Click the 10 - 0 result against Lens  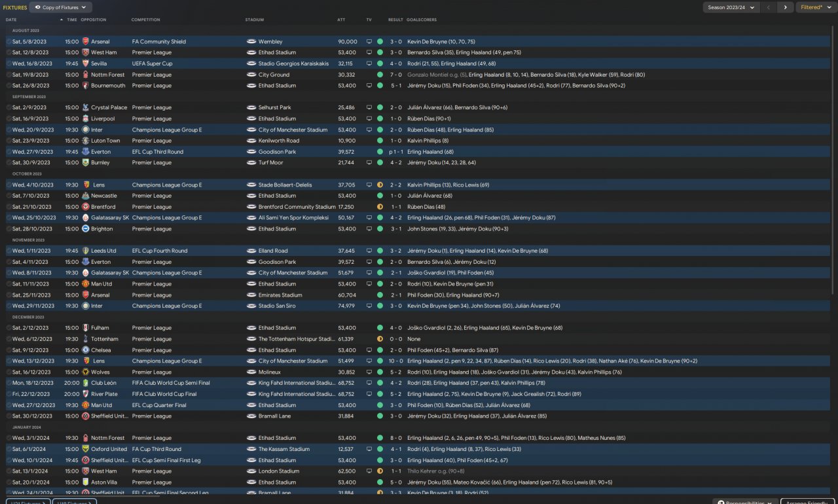coord(395,361)
